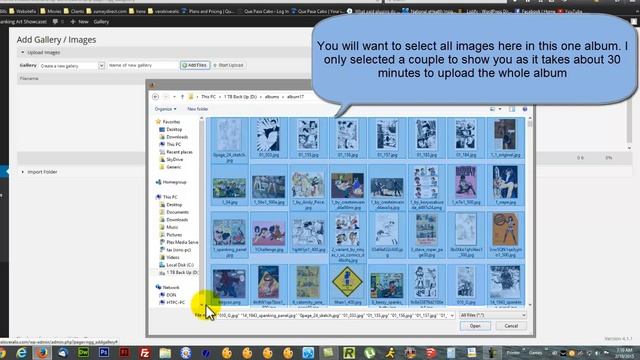The height and width of the screenshot is (360, 640).
Task: Open Dreamweaver from the taskbar
Action: coord(83,353)
